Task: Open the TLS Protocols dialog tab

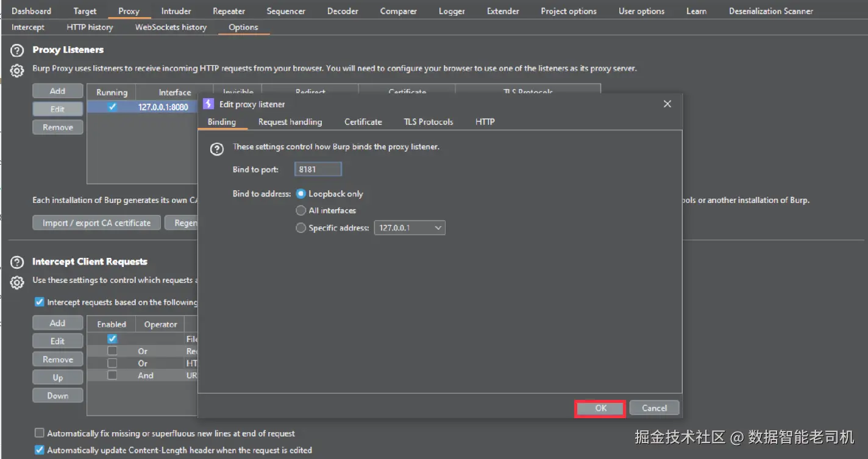Action: [429, 122]
